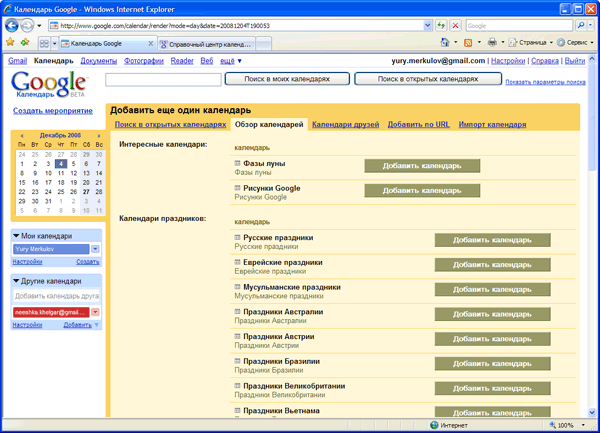Click calendar icon next to Праздники Австралии
600x433 pixels.
click(237, 311)
